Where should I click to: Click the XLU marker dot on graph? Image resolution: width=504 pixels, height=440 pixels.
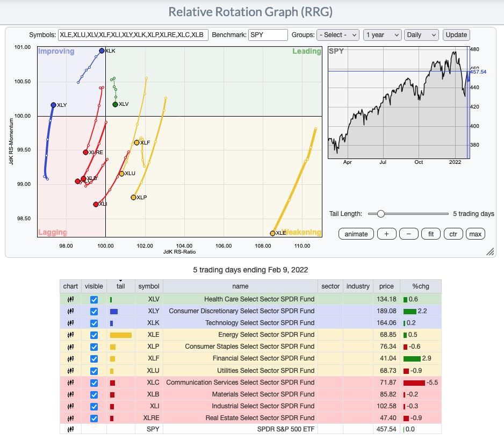pyautogui.click(x=121, y=174)
